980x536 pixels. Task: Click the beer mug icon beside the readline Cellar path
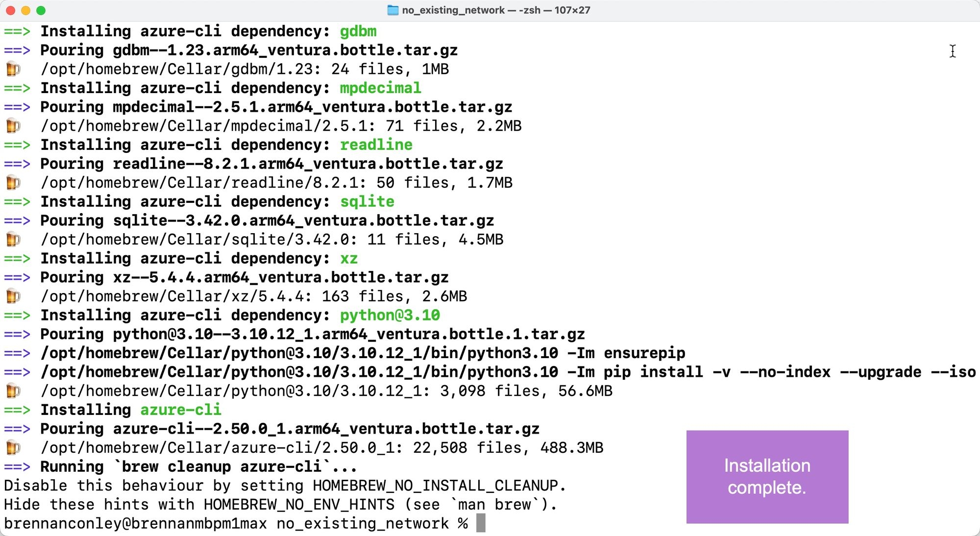tap(13, 183)
